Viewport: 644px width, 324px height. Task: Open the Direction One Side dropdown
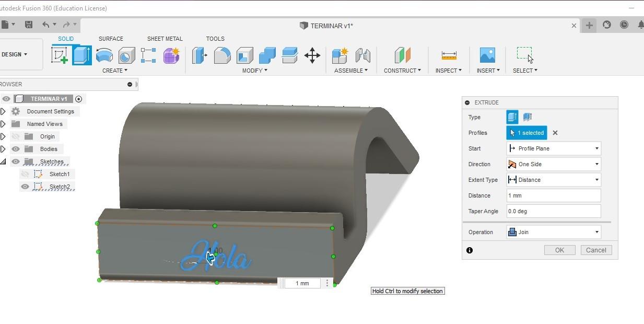(x=554, y=164)
